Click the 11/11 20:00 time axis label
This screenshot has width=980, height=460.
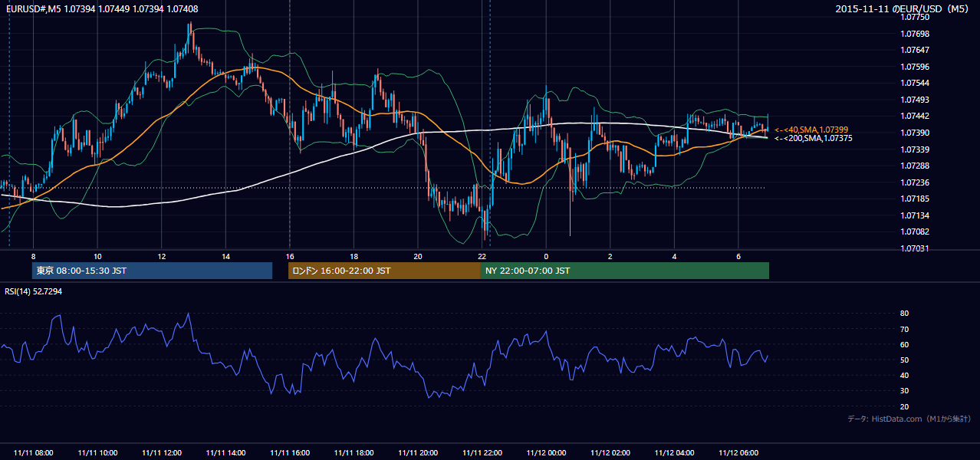[418, 453]
